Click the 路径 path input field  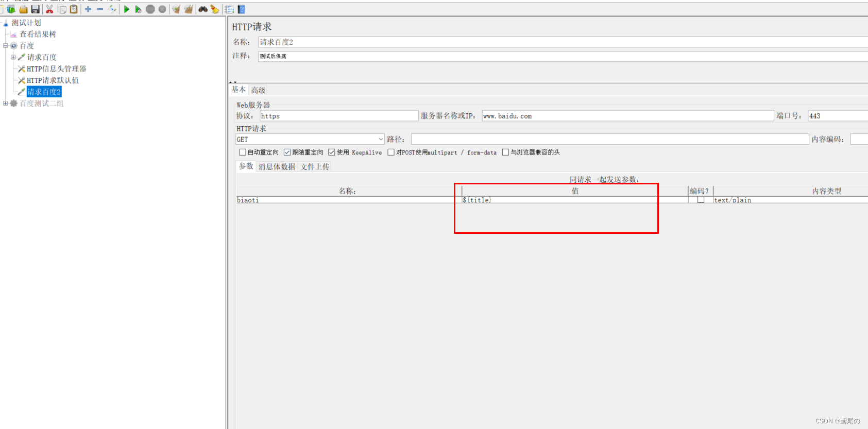coord(610,139)
